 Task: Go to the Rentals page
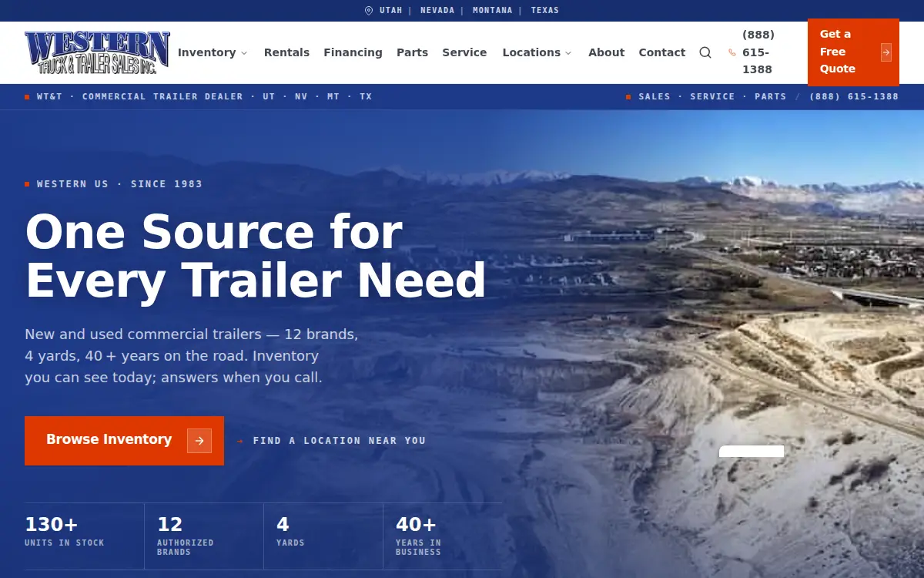[286, 52]
